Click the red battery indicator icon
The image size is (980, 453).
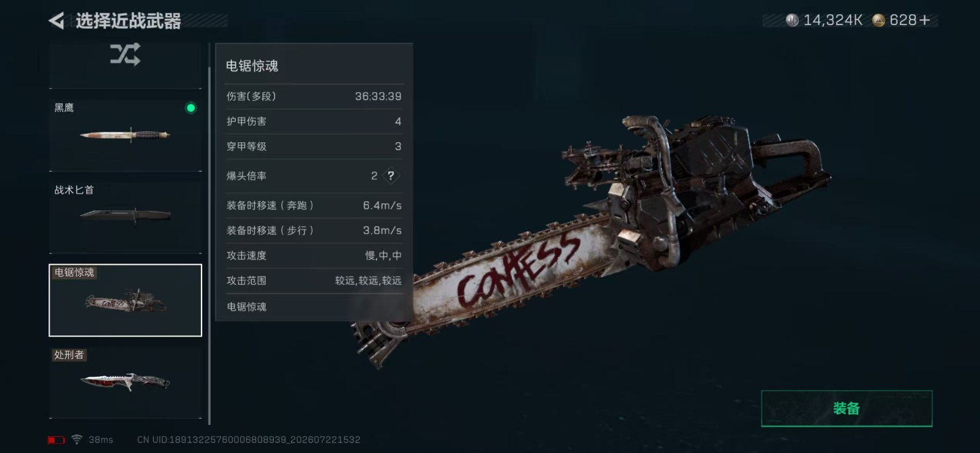click(56, 440)
